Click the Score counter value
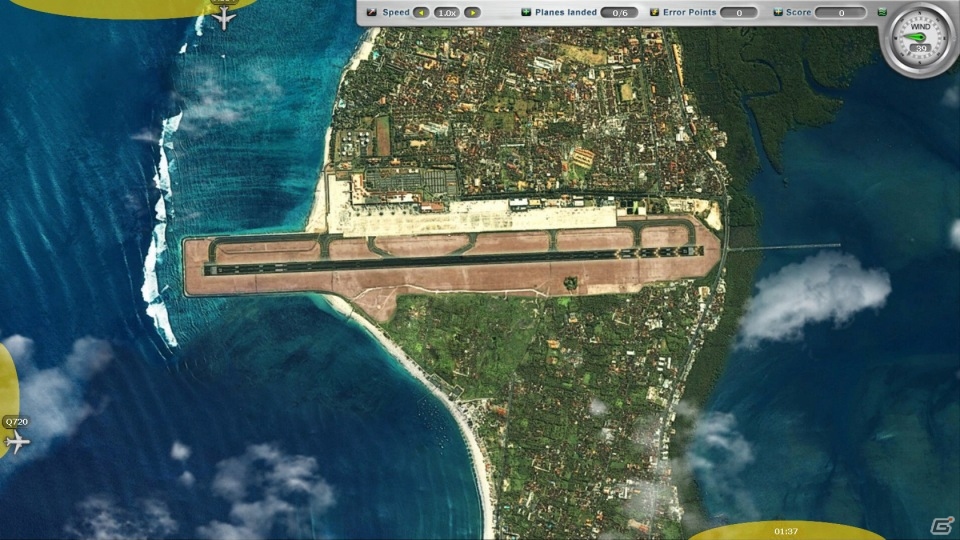 coord(841,12)
